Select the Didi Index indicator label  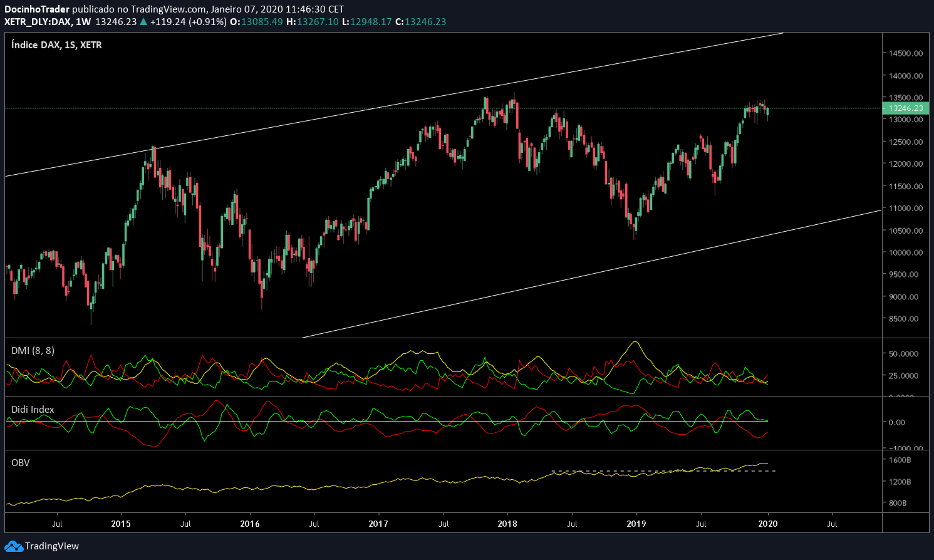tap(33, 410)
